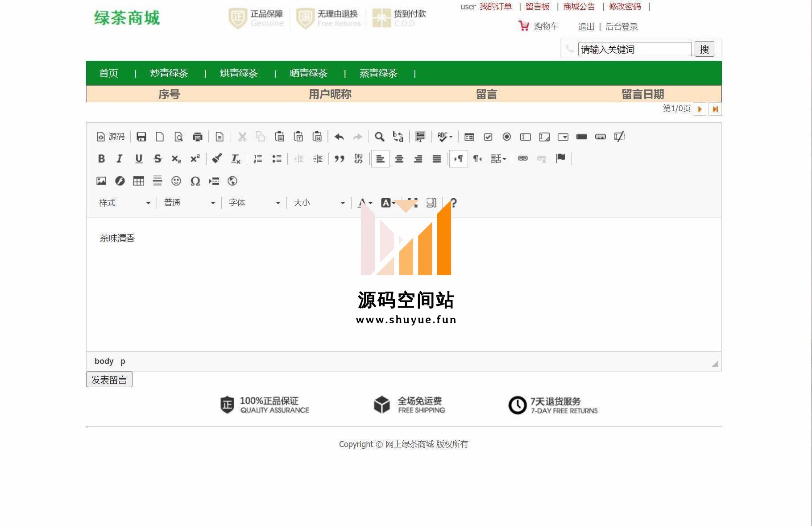
Task: Open the 烘青绿茶 category
Action: 239,73
